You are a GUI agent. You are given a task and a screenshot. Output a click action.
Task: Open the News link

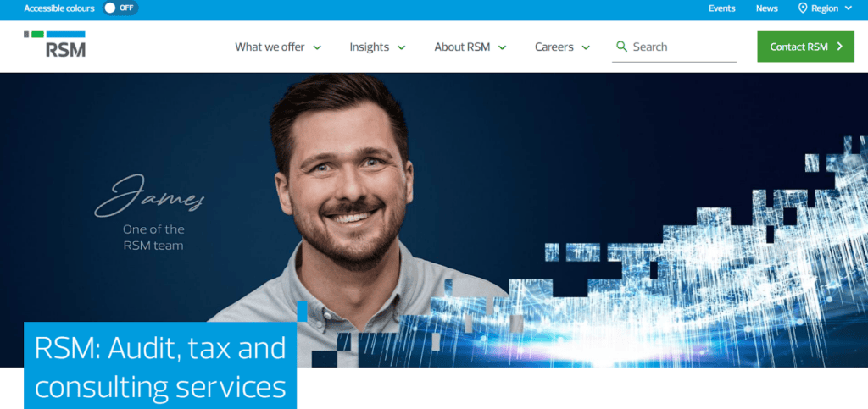coord(766,8)
